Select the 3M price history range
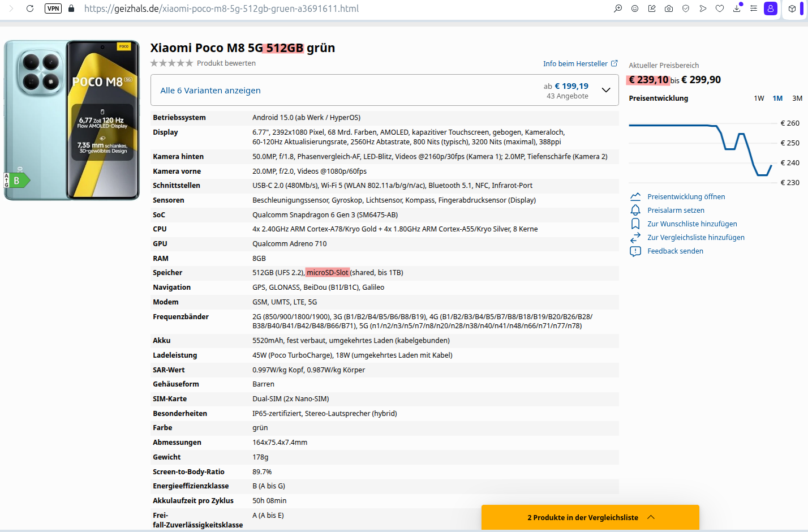 pyautogui.click(x=797, y=98)
